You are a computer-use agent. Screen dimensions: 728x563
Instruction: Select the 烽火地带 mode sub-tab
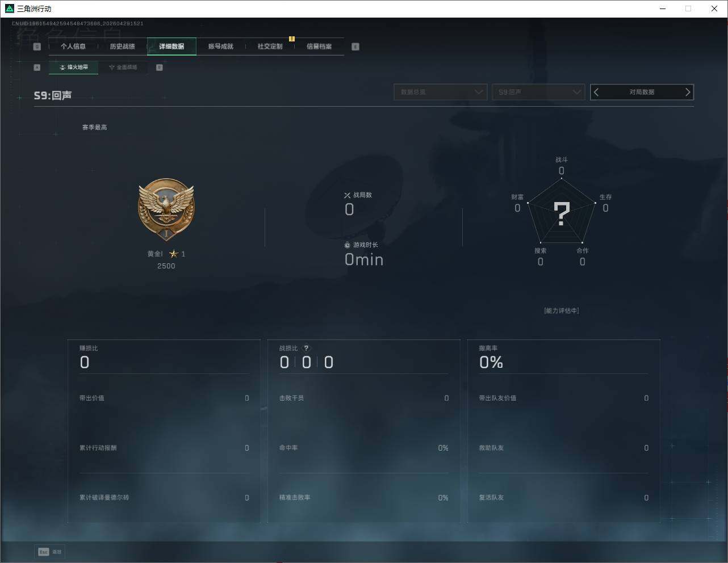pyautogui.click(x=74, y=68)
